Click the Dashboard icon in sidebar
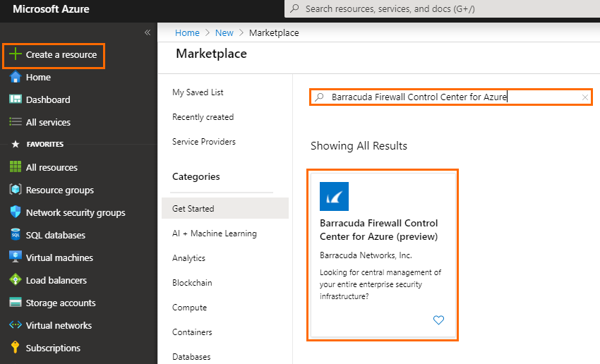The width and height of the screenshot is (600, 364). (x=16, y=99)
